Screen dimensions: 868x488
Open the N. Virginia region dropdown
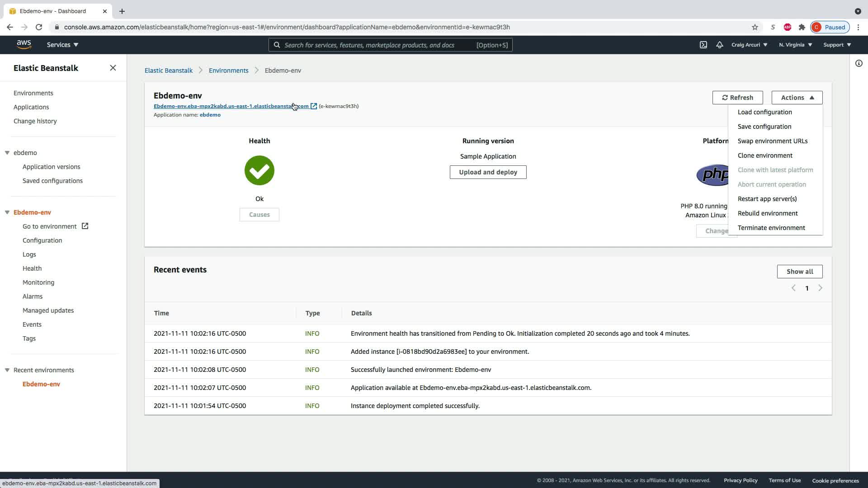pyautogui.click(x=795, y=45)
